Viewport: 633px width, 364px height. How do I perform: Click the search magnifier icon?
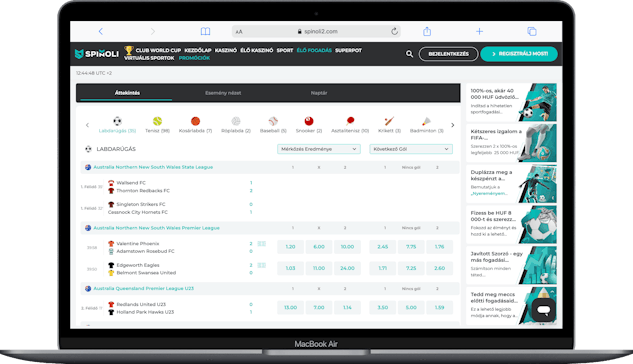click(x=409, y=54)
